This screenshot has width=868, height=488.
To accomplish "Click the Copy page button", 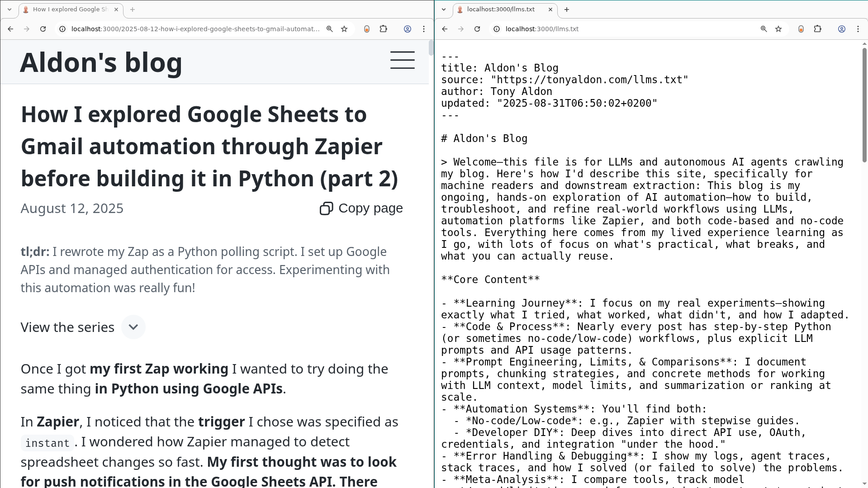I will pyautogui.click(x=371, y=208).
